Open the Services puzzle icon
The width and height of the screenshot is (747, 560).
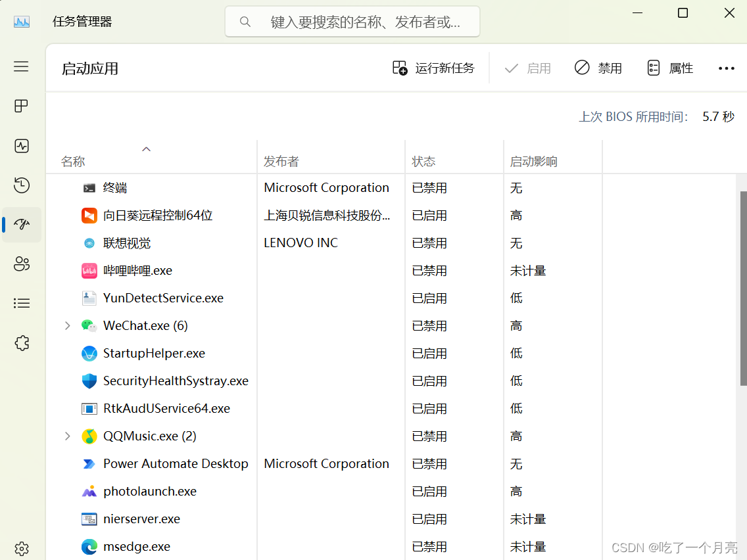(x=22, y=343)
